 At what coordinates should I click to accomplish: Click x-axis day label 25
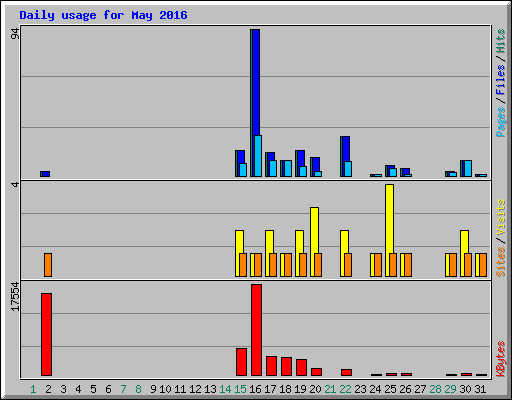(390, 389)
